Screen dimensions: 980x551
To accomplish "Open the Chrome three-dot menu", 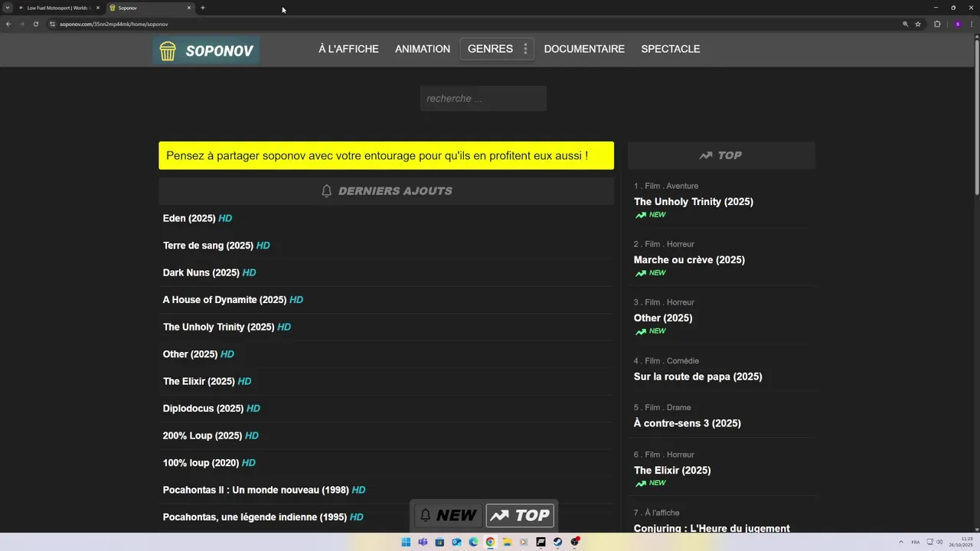I will (x=971, y=24).
